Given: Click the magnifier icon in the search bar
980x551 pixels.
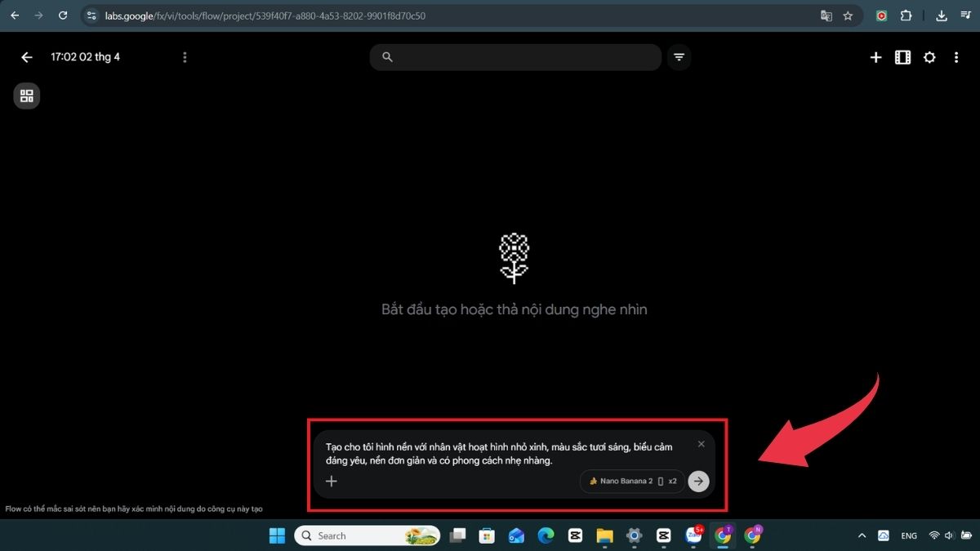Looking at the screenshot, I should [385, 57].
